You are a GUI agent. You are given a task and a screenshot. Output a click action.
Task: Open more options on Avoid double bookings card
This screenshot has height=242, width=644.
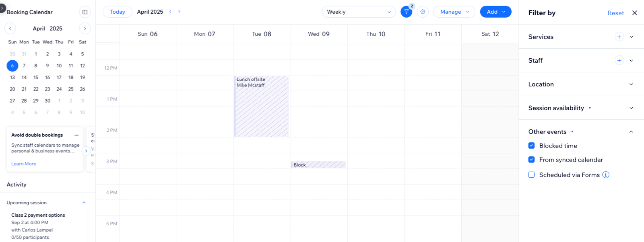76,135
